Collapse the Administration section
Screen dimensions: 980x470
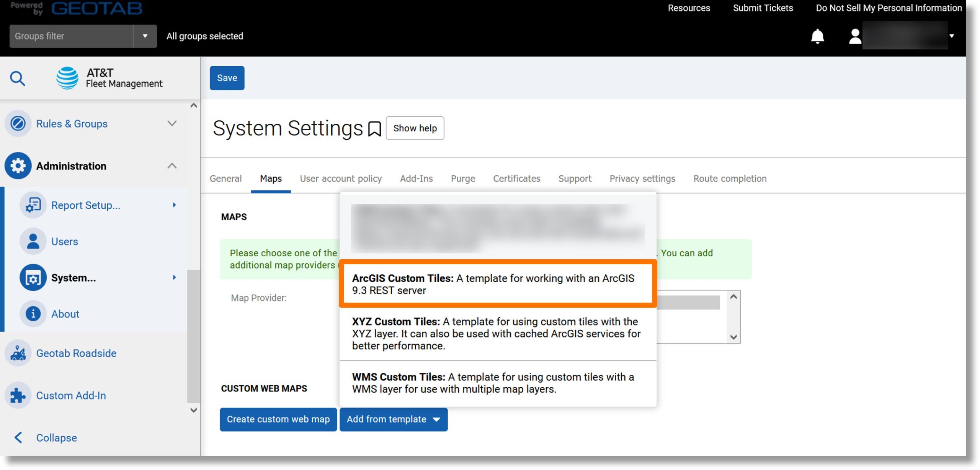(x=172, y=166)
